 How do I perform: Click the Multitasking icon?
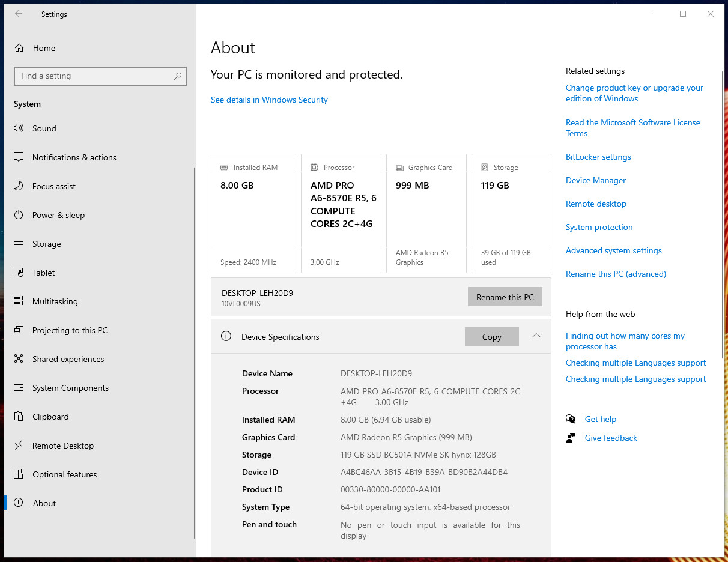pos(19,301)
